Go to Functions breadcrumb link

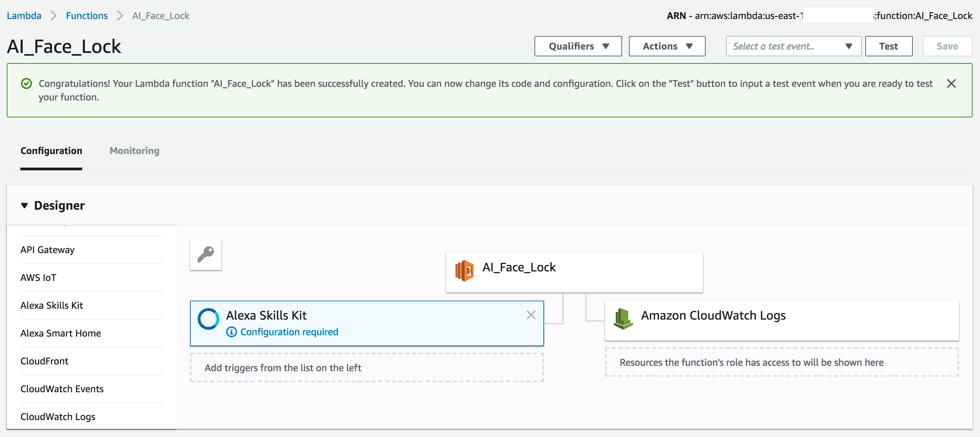tap(87, 16)
